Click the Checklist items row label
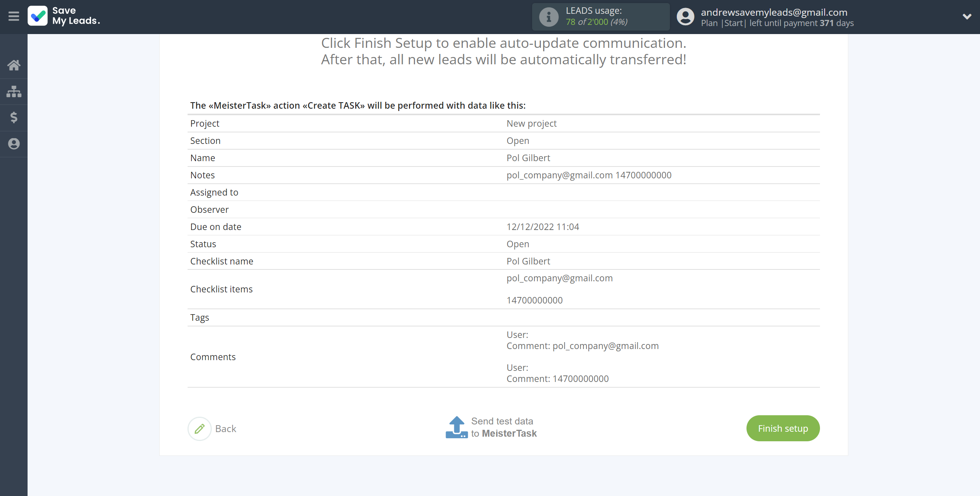This screenshot has width=980, height=496. 221,289
